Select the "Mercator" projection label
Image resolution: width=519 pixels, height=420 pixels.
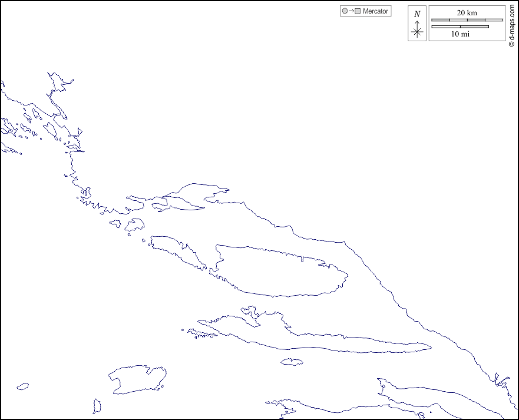[375, 11]
